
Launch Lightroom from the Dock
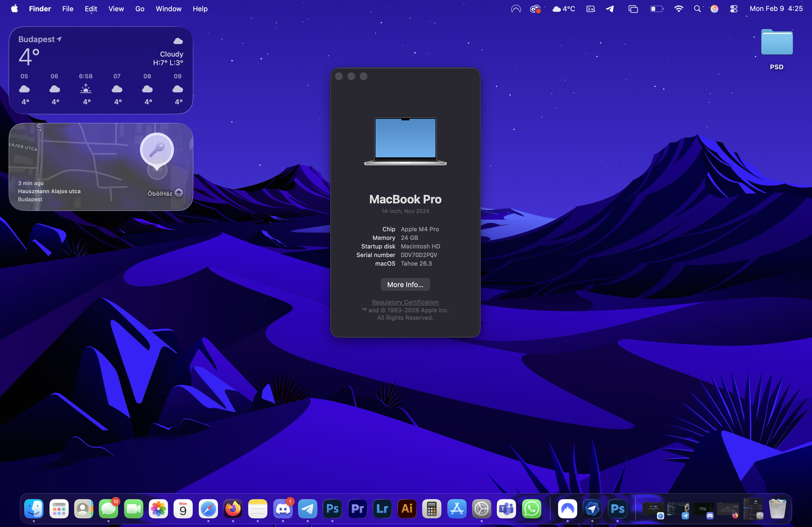click(382, 509)
